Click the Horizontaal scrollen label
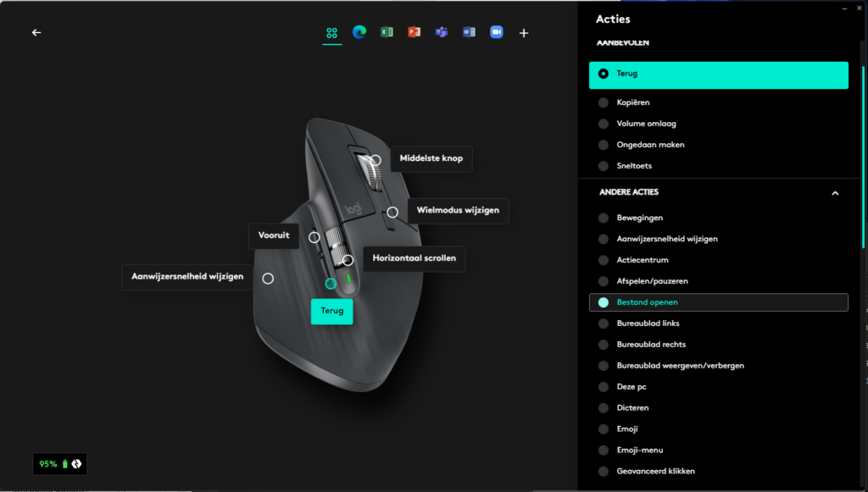The width and height of the screenshot is (868, 492). (x=414, y=258)
